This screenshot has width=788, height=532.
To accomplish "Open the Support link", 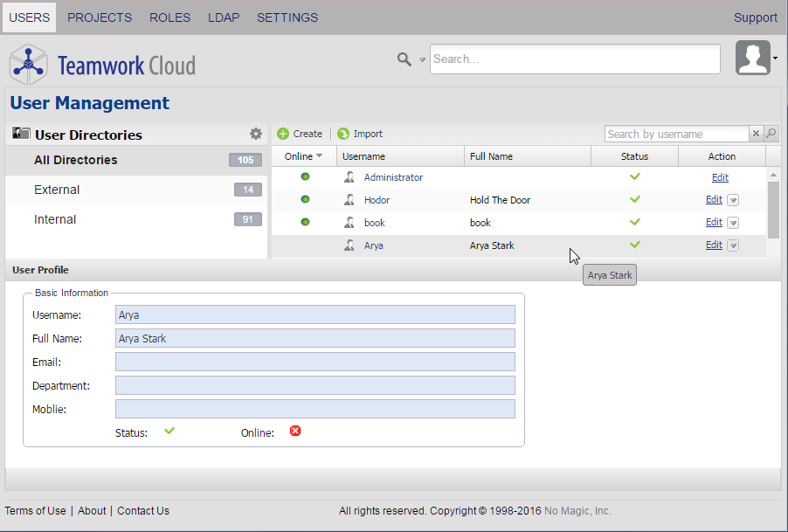I will click(x=756, y=17).
